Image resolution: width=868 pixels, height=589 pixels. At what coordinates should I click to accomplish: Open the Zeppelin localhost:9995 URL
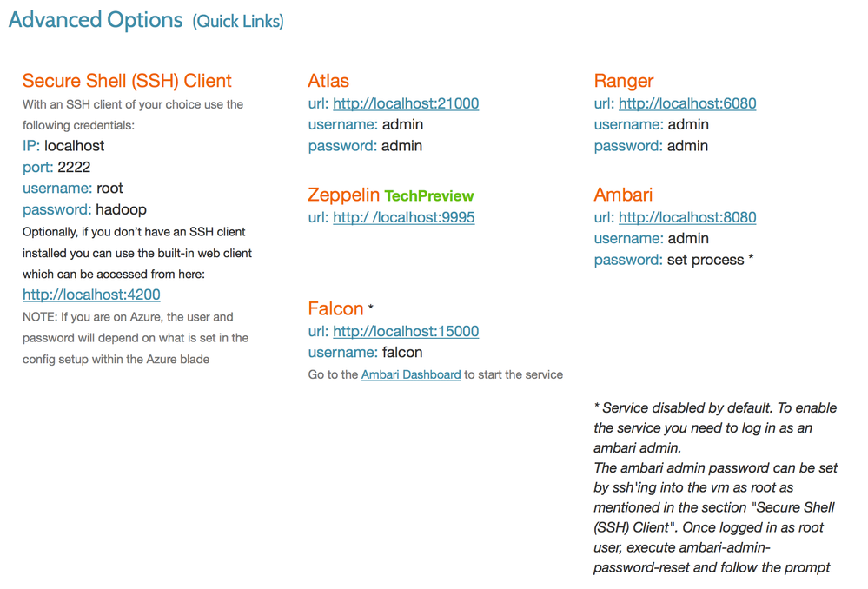[404, 217]
